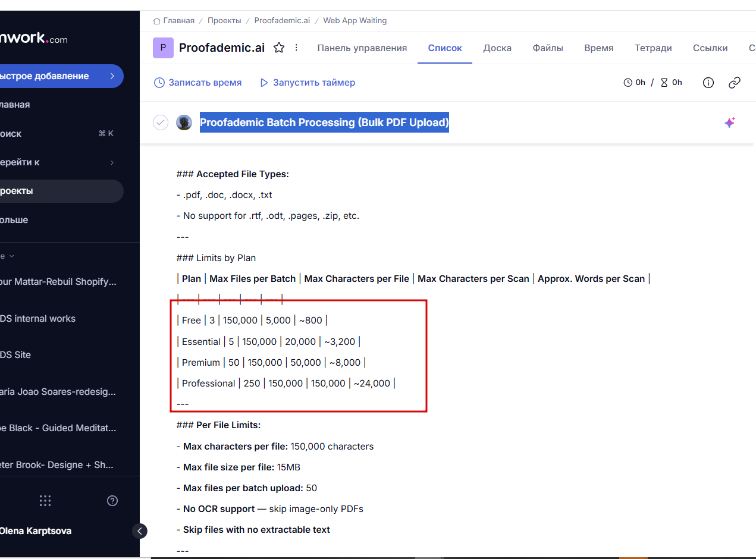Click the Premium plan limits row
This screenshot has width=756, height=559.
271,363
